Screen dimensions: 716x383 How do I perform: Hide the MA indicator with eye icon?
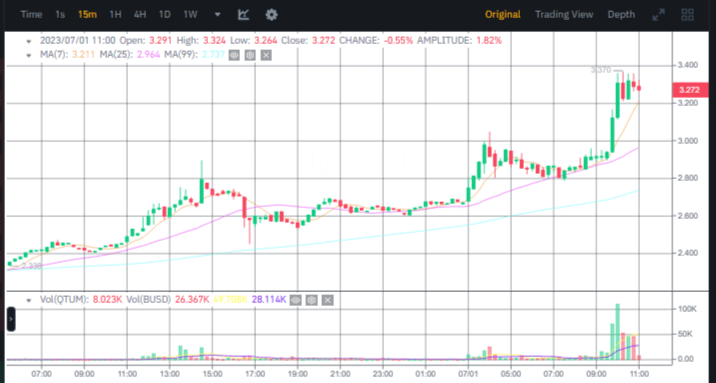(x=234, y=55)
